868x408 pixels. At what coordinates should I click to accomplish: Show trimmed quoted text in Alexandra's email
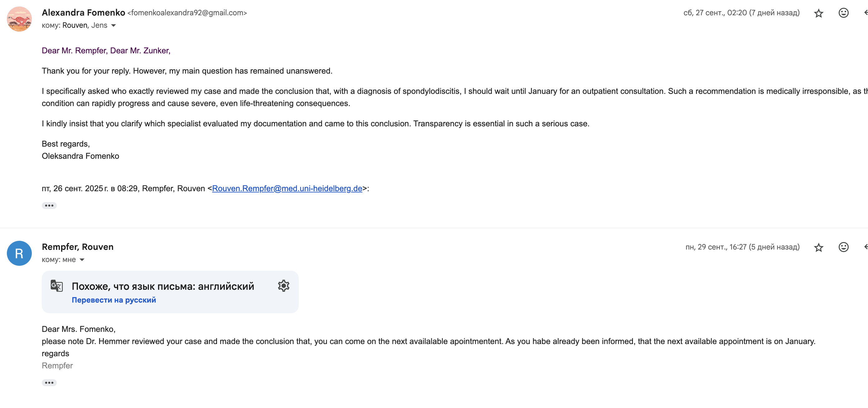tap(49, 206)
